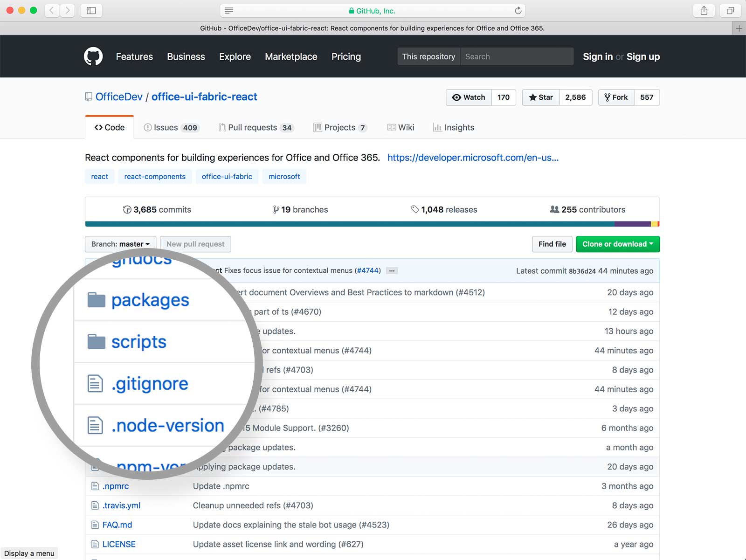
Task: Open Safari Reader view icon
Action: [229, 10]
